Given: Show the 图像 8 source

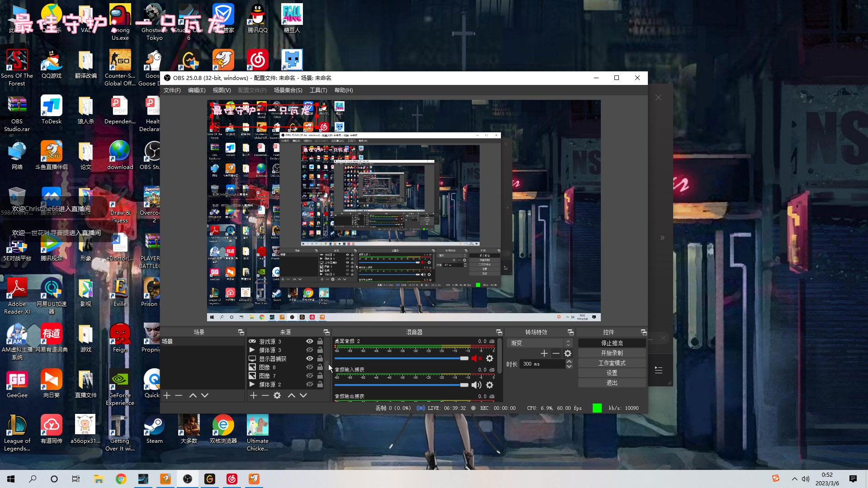Looking at the screenshot, I should tap(310, 367).
